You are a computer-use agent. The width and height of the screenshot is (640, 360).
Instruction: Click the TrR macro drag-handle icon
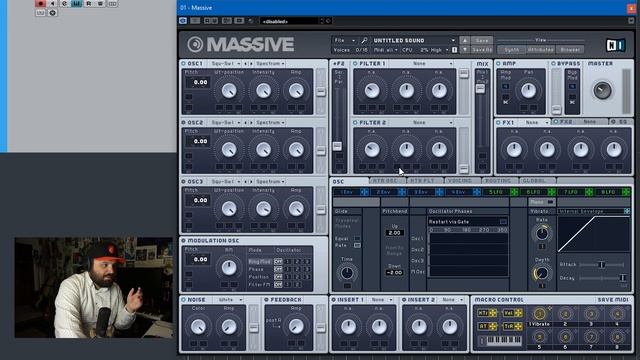[518, 326]
